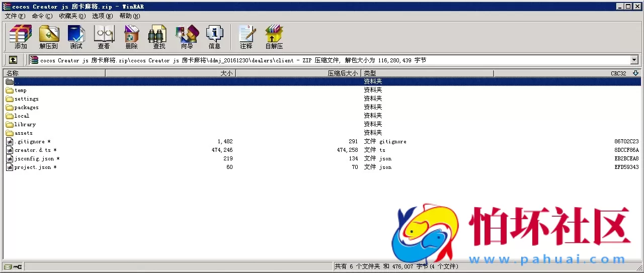The height and width of the screenshot is (273, 644).
Task: Close the WinRAR window
Action: point(637,7)
